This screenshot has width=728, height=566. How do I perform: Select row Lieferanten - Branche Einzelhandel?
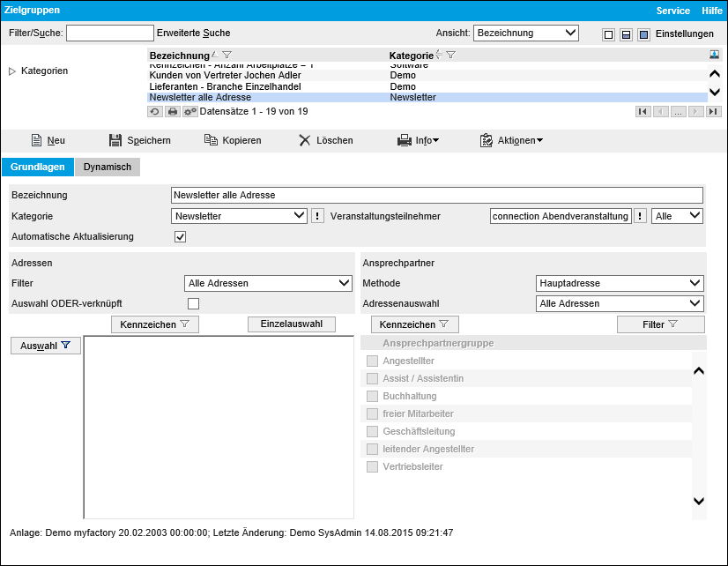[x=427, y=86]
